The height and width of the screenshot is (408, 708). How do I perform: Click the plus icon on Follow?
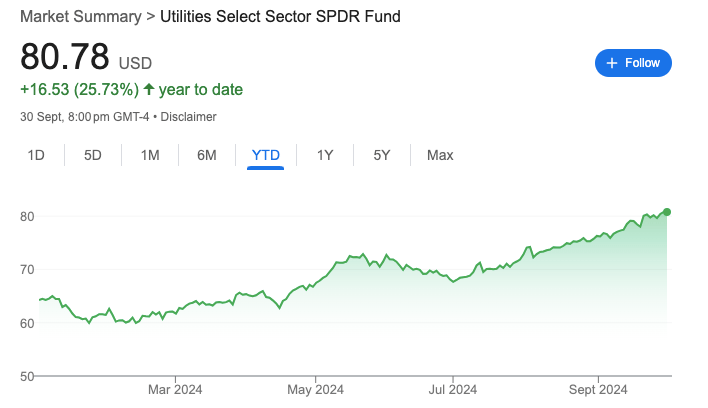(x=610, y=63)
